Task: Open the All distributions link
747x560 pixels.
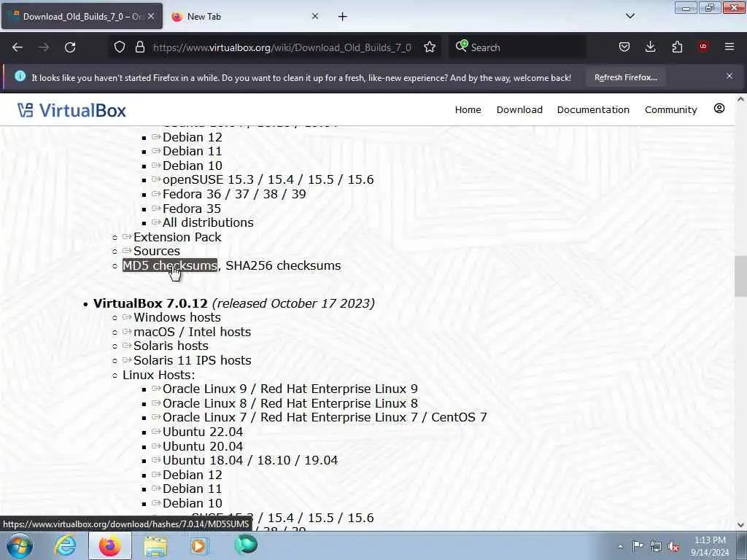Action: [x=208, y=223]
